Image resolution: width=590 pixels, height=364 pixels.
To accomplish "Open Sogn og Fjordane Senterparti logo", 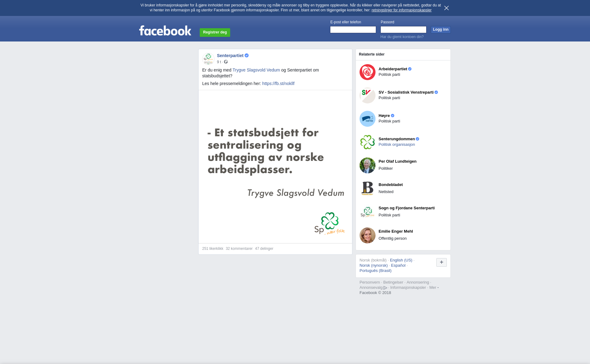I will pos(368,212).
